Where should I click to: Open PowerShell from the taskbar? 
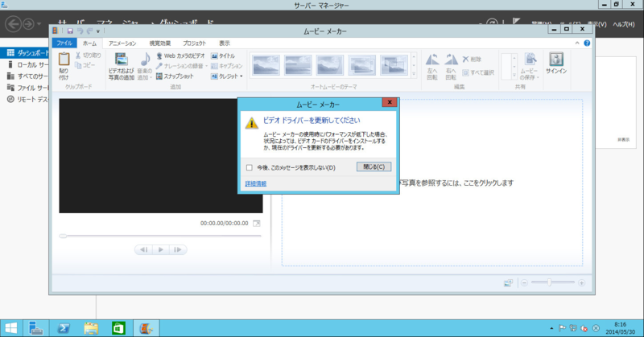point(64,328)
